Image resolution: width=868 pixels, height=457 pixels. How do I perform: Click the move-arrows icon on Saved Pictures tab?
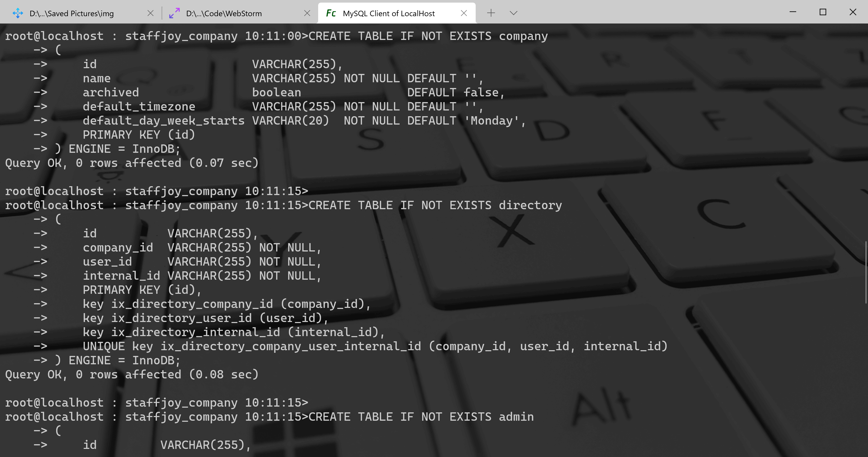pos(18,13)
